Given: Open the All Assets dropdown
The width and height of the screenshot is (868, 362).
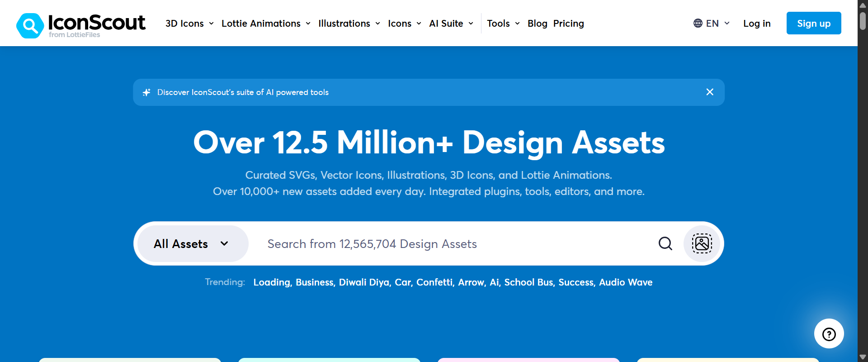Looking at the screenshot, I should [x=193, y=244].
